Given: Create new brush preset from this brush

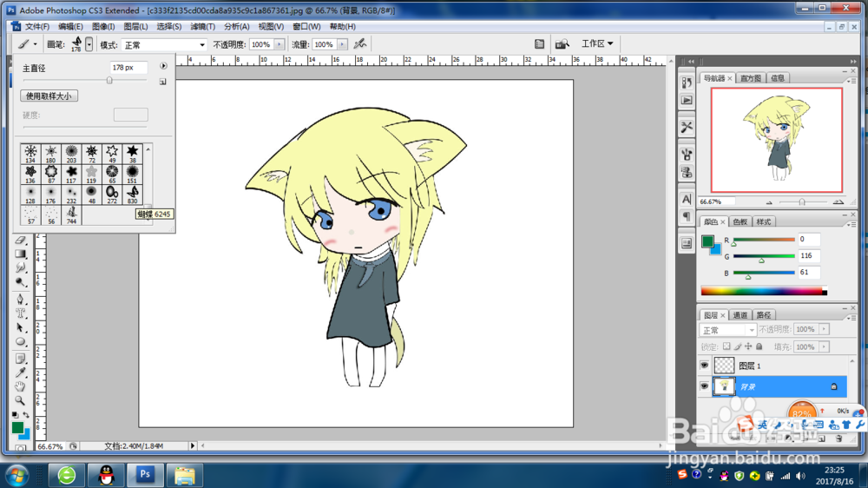Looking at the screenshot, I should tap(163, 82).
